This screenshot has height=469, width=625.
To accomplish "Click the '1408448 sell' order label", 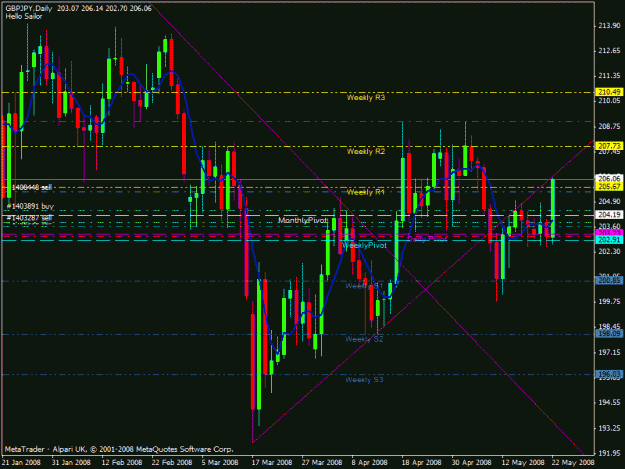I will coord(31,187).
